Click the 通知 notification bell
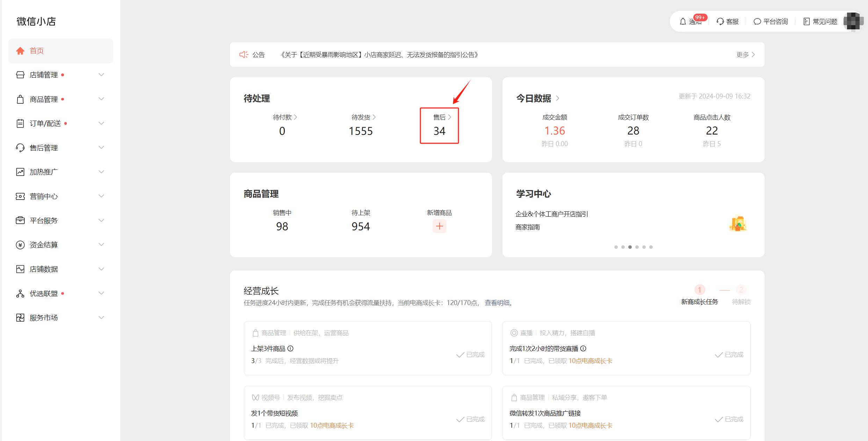The image size is (868, 441). point(683,21)
